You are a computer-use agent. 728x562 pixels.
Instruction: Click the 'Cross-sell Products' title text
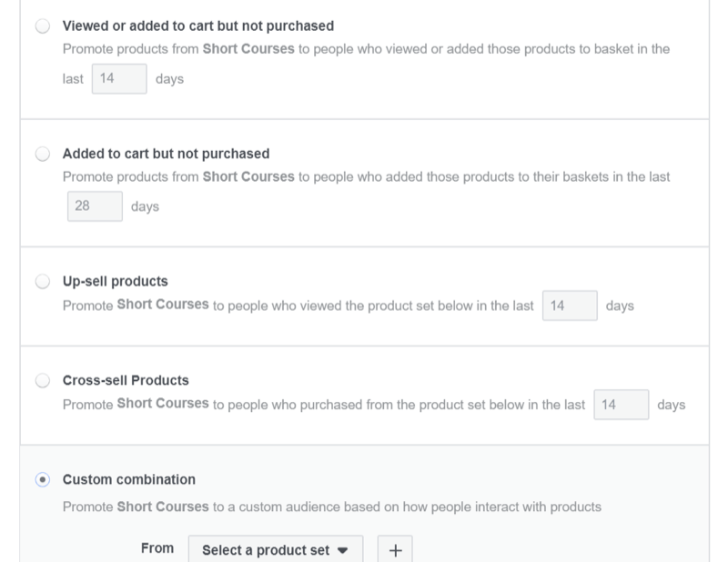click(126, 380)
